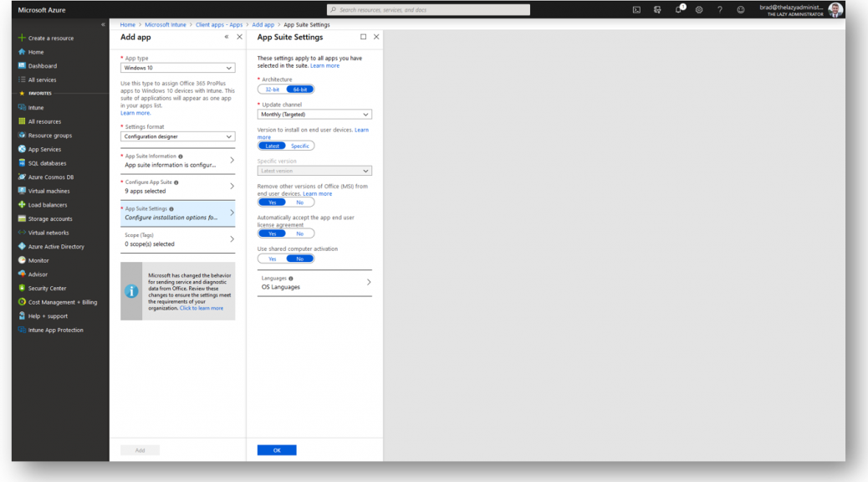868x482 pixels.
Task: Open Virtual machines sidebar icon
Action: (x=22, y=191)
